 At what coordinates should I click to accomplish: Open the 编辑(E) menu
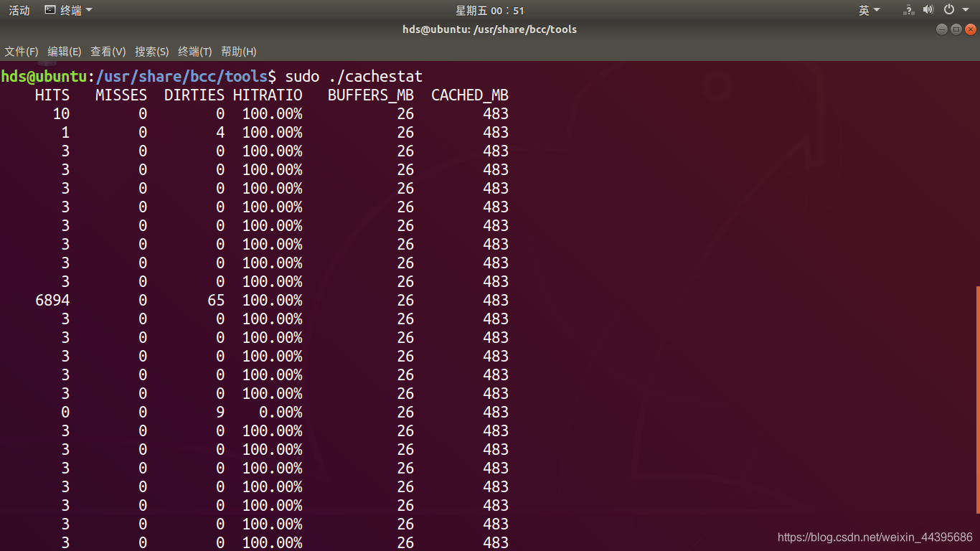65,52
